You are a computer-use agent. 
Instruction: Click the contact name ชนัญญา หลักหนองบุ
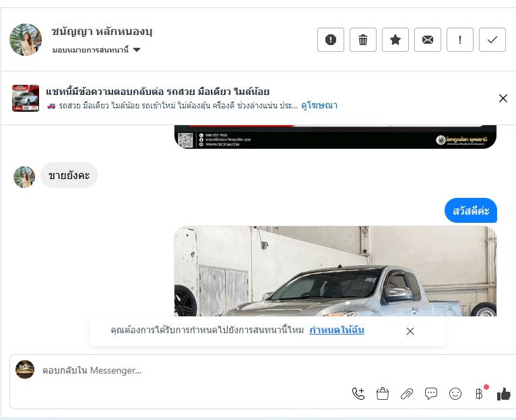(102, 32)
